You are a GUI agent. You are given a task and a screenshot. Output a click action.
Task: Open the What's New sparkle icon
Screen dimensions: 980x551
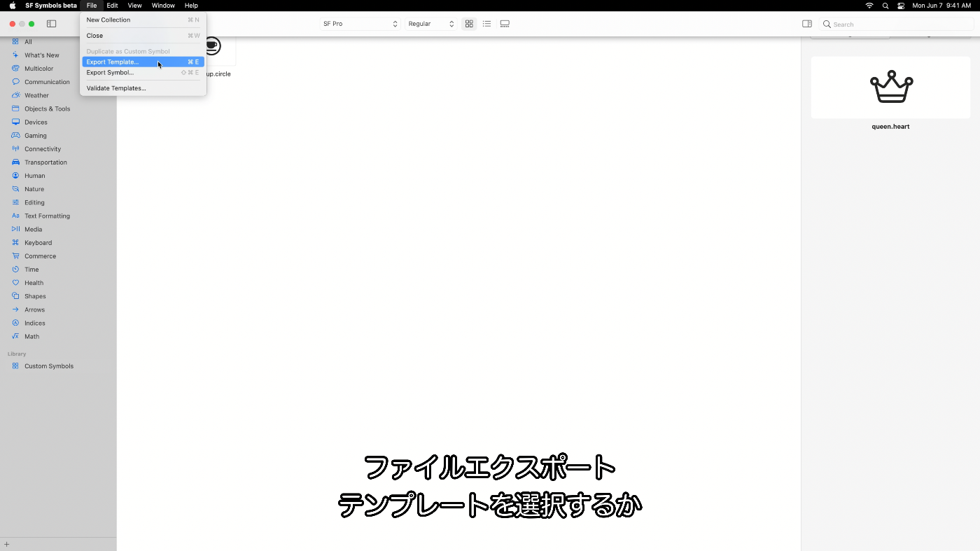(15, 55)
